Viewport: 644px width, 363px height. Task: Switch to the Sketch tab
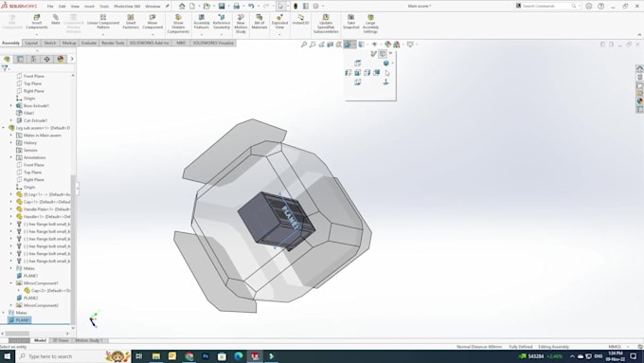[49, 43]
